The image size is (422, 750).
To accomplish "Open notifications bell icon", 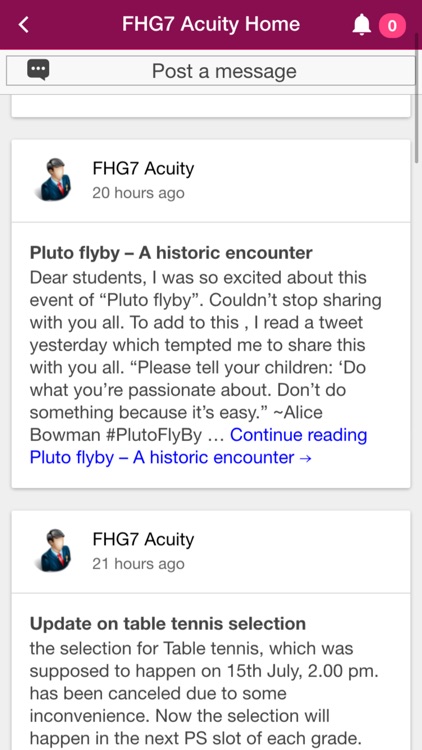I will [362, 24].
